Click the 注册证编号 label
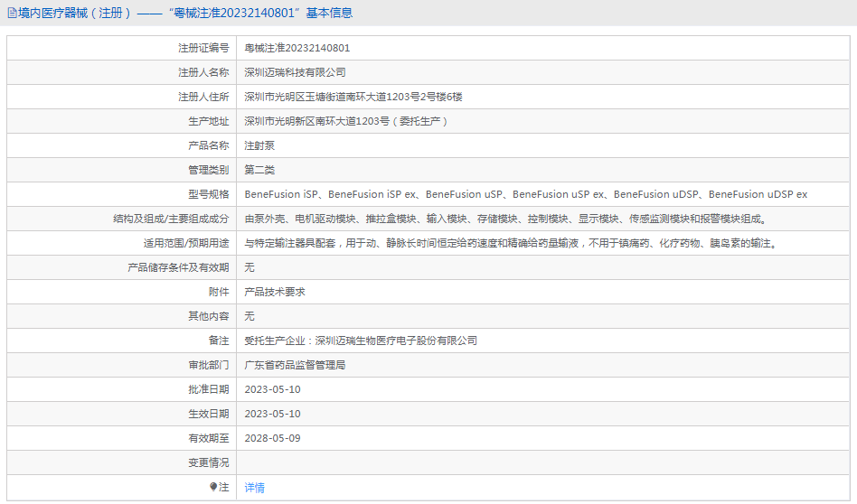 coord(203,48)
